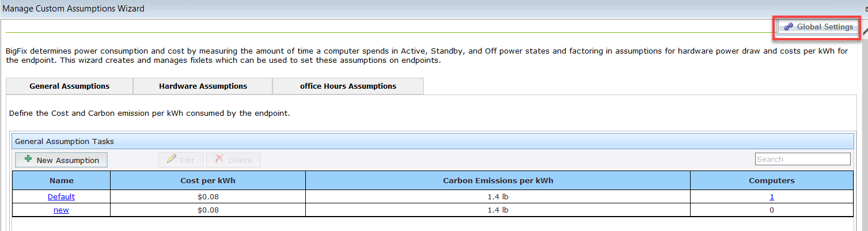The width and height of the screenshot is (868, 231).
Task: Click the Delete button label
Action: coord(240,160)
